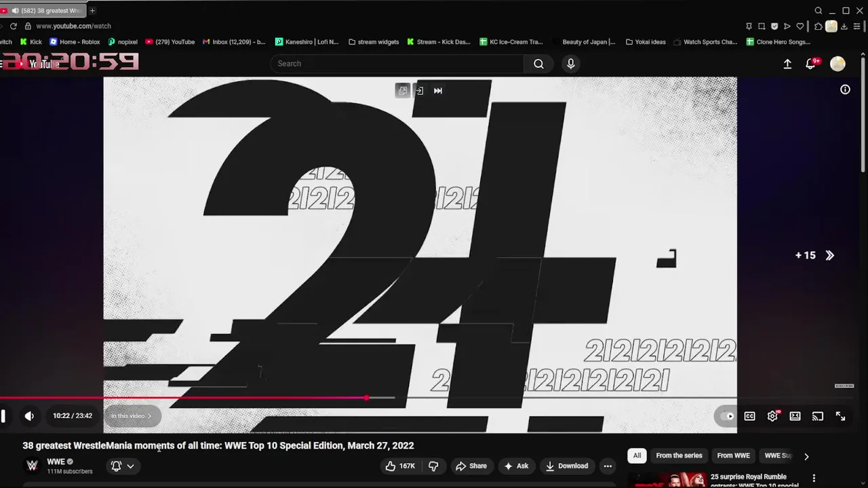Screen dimensions: 868x488
Task: Open the nopixel bookmark
Action: coord(123,42)
